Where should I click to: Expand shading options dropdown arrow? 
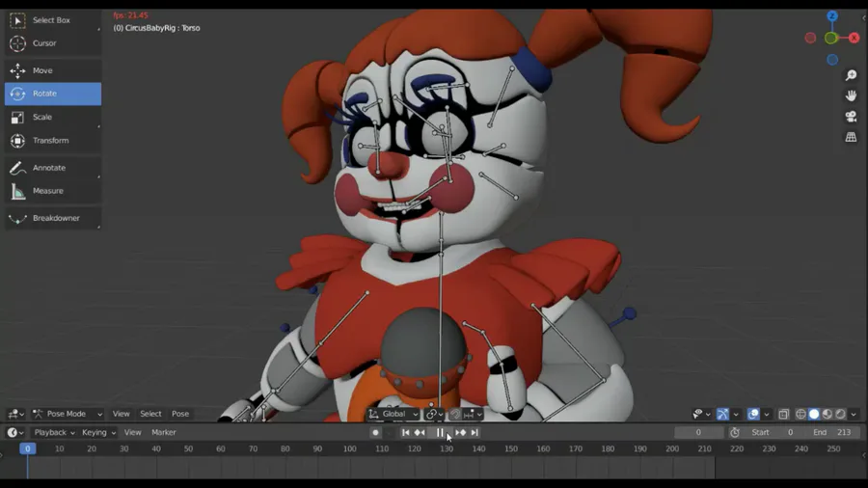tap(854, 415)
